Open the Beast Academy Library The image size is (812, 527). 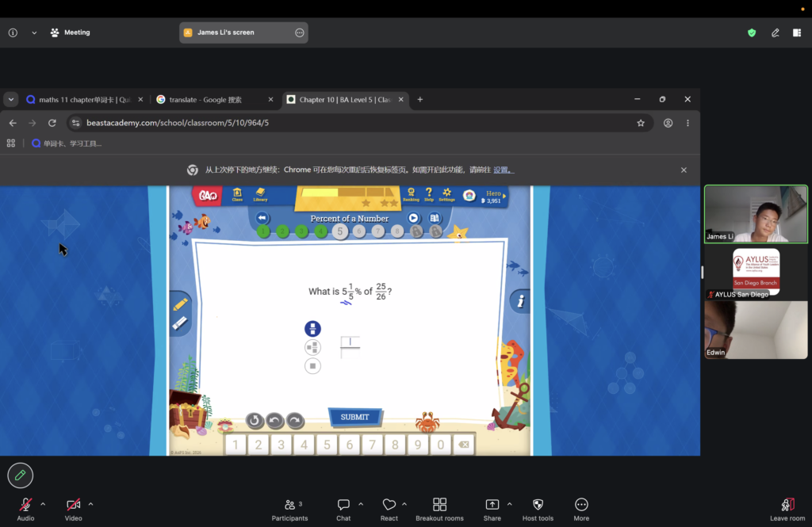point(260,195)
